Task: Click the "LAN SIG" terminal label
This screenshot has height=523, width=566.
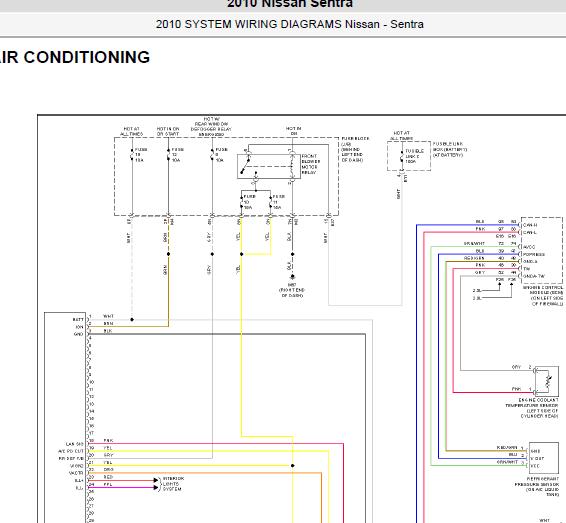Action: pyautogui.click(x=75, y=444)
